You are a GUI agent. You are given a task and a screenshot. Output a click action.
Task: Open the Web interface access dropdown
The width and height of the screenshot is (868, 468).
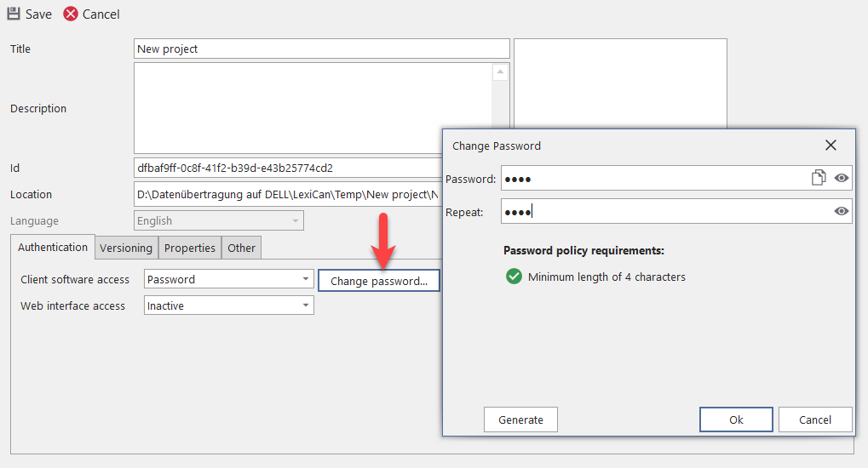click(306, 305)
